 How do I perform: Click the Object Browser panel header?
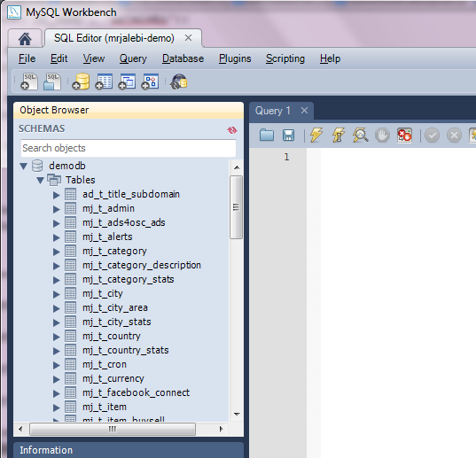pos(129,110)
